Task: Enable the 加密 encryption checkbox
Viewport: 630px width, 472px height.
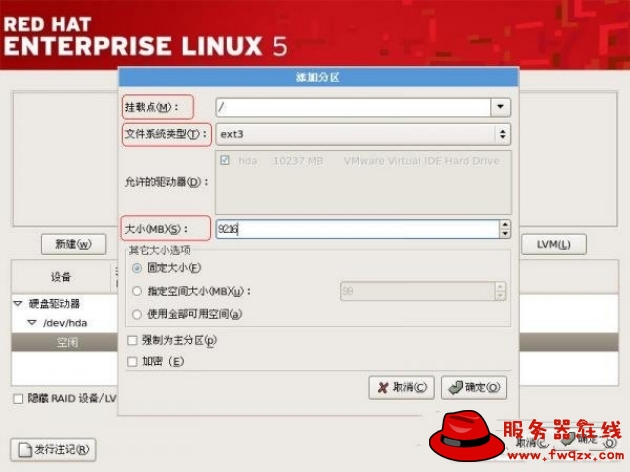Action: click(132, 362)
